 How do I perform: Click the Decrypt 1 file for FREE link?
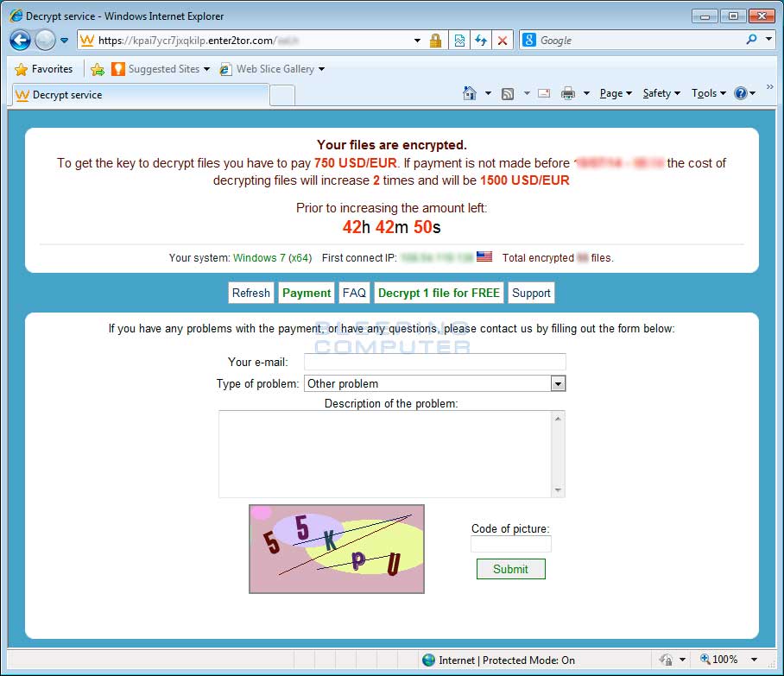pos(439,293)
